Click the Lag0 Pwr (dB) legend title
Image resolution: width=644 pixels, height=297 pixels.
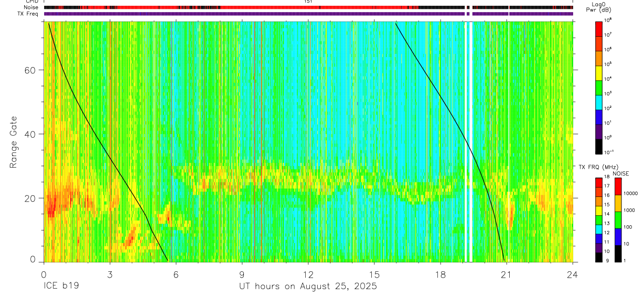point(605,7)
